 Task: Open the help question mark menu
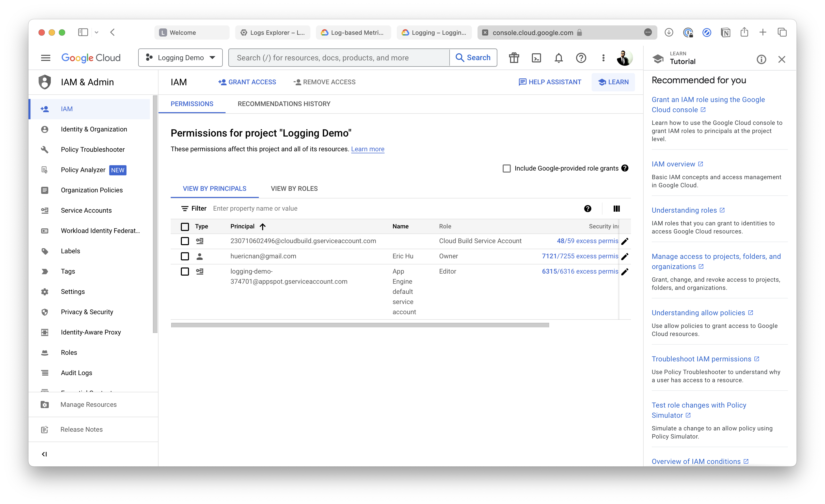pos(581,58)
